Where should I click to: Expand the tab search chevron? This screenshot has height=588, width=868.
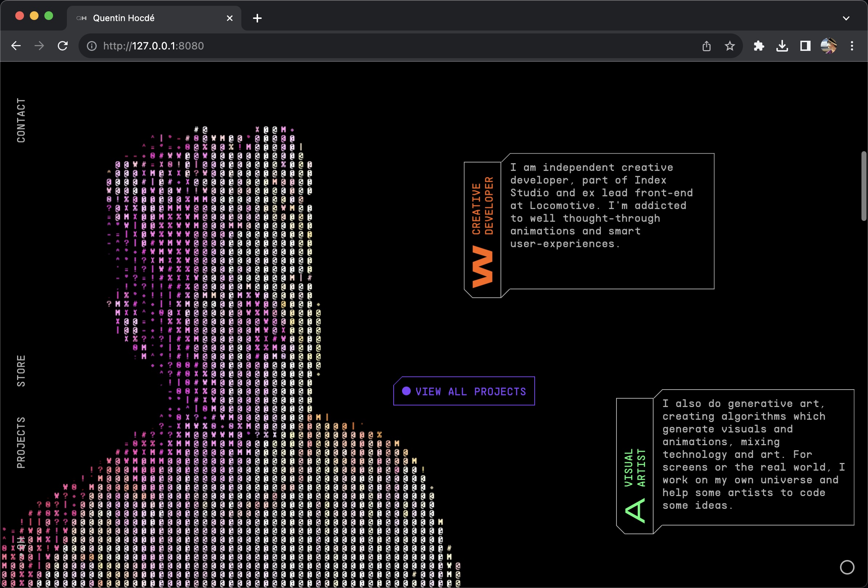click(846, 18)
